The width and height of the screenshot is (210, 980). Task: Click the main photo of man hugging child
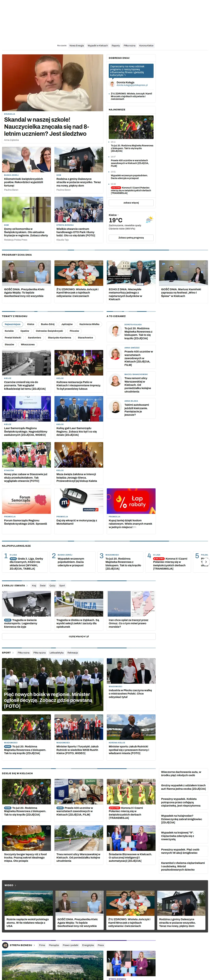click(x=53, y=82)
